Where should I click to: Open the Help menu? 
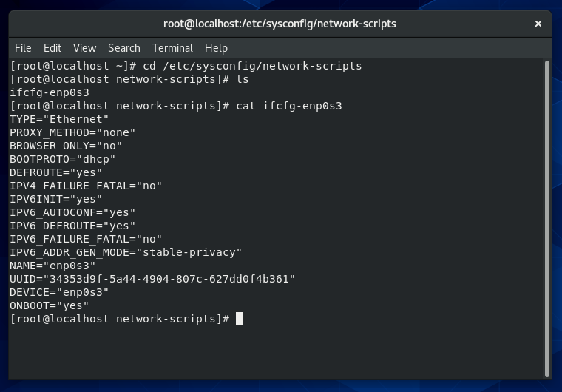tap(216, 47)
